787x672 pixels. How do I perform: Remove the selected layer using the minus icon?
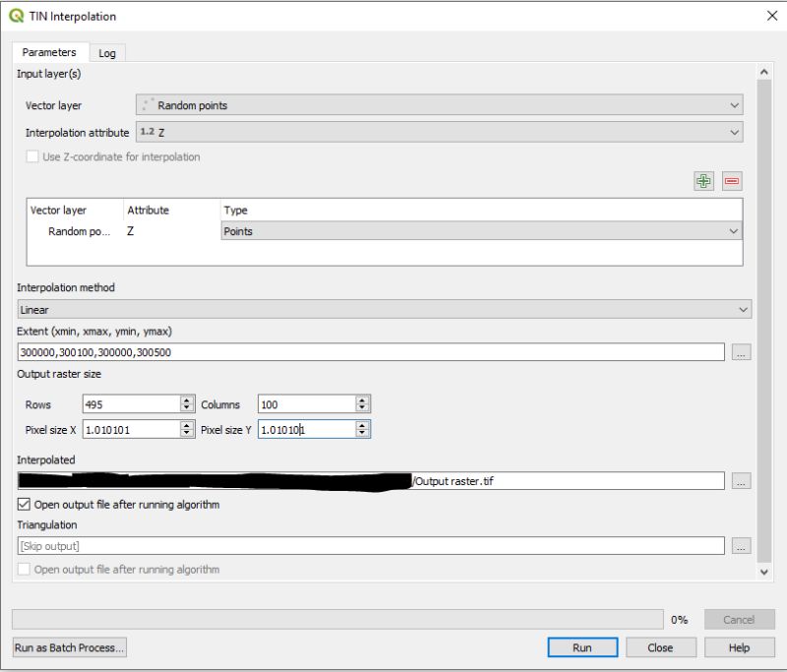click(733, 180)
